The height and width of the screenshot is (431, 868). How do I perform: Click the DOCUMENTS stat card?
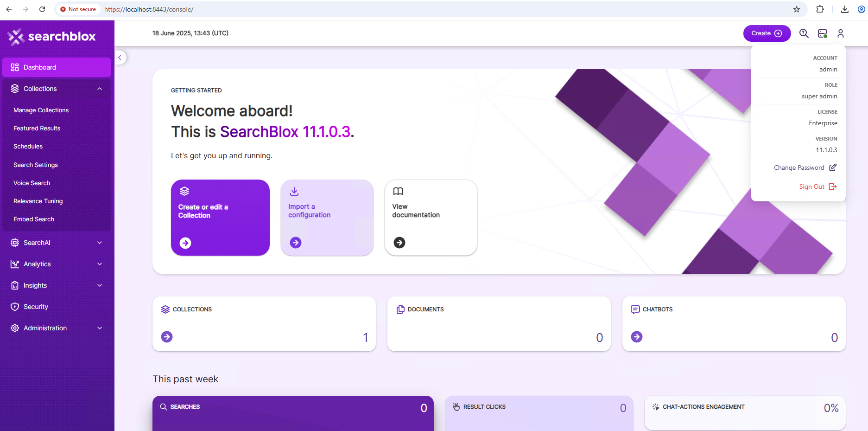pos(499,324)
